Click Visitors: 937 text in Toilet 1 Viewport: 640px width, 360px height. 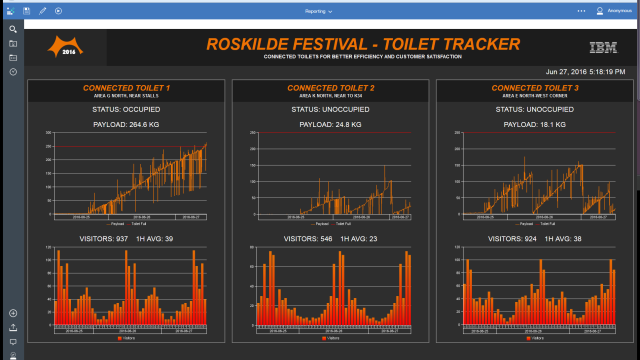click(x=104, y=239)
